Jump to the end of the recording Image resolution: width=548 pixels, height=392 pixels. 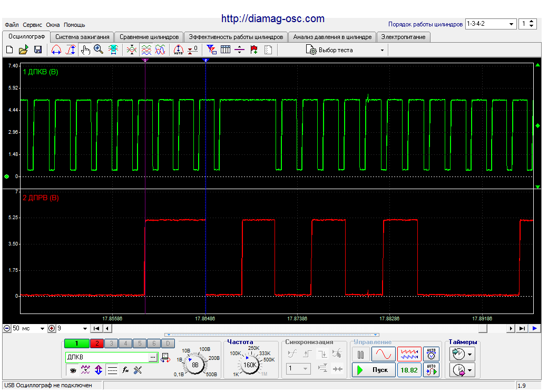pyautogui.click(x=522, y=328)
